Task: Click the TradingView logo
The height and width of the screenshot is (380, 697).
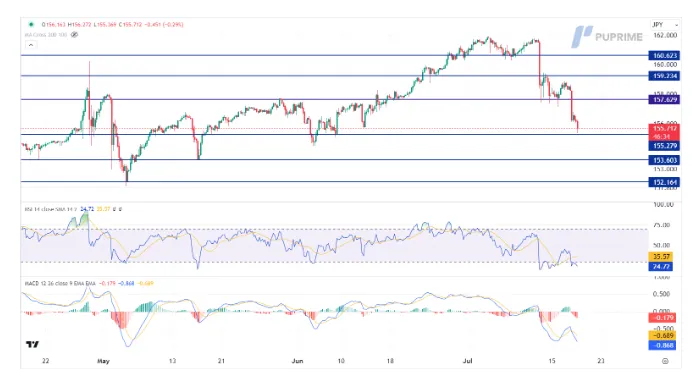Action: pos(32,344)
